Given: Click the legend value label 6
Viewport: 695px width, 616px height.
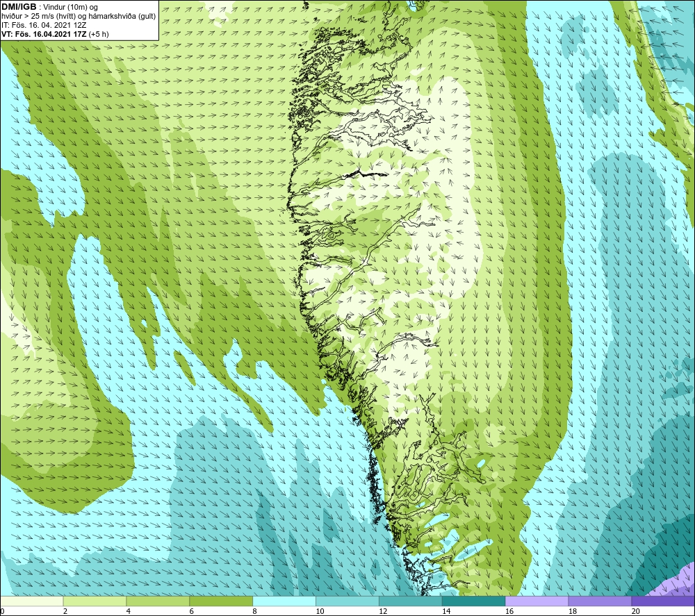Looking at the screenshot, I should point(192,611).
